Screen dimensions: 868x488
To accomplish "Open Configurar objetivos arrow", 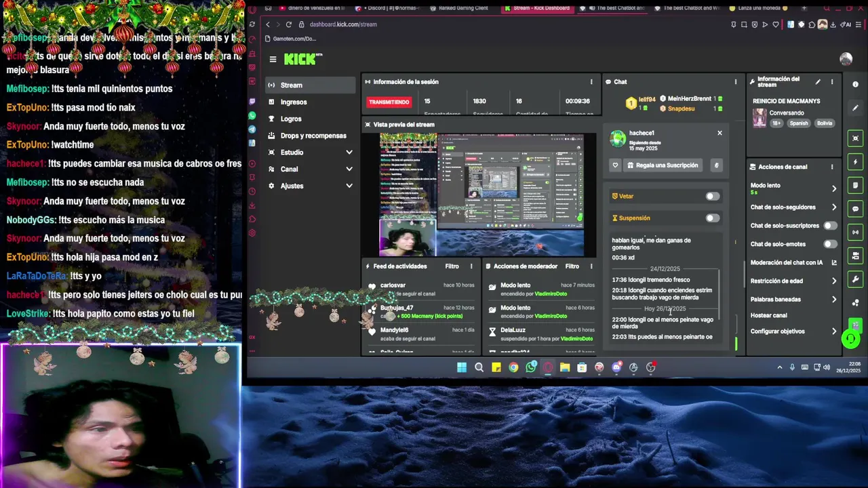I will click(834, 331).
